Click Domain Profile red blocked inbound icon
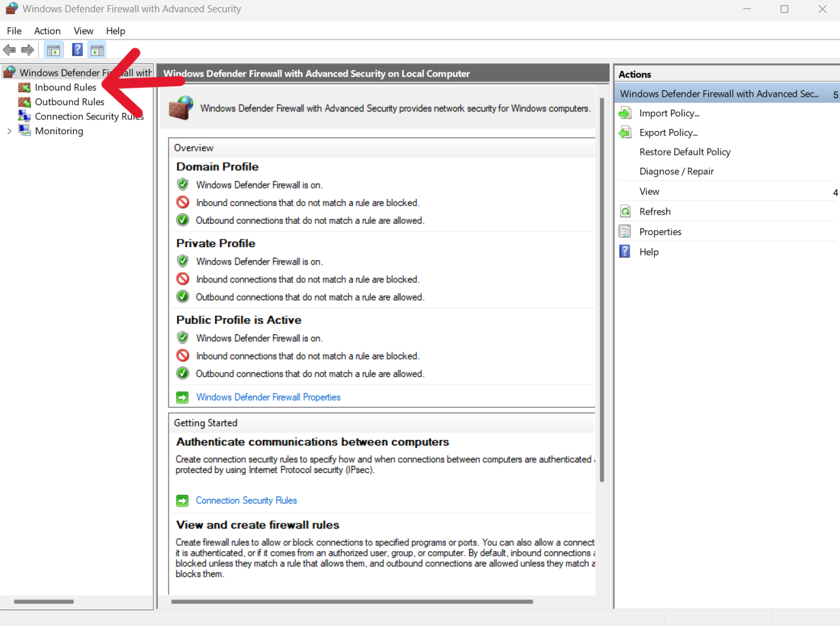Viewport: 840px width, 626px height. tap(183, 202)
